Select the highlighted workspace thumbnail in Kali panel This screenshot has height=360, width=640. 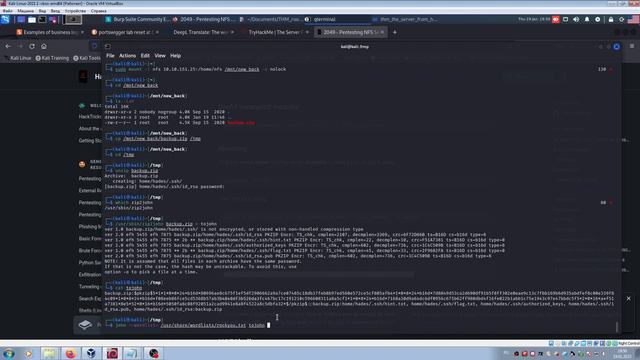coord(72,19)
